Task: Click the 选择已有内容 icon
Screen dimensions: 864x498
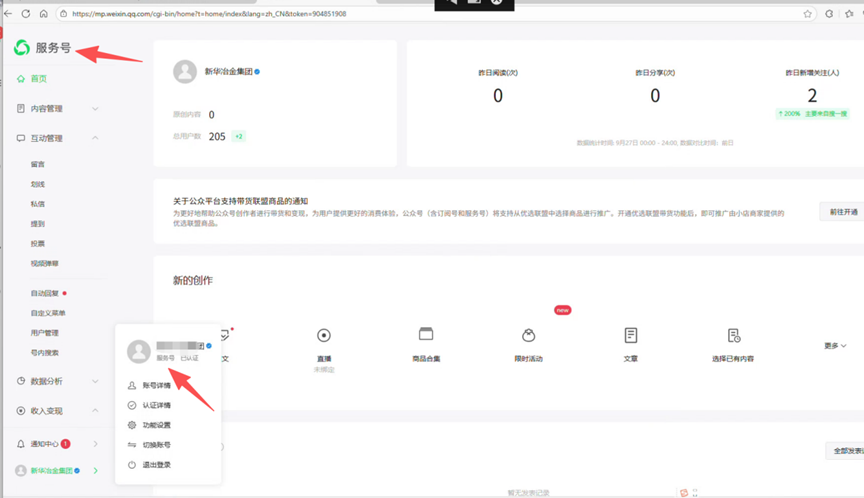Action: 733,335
